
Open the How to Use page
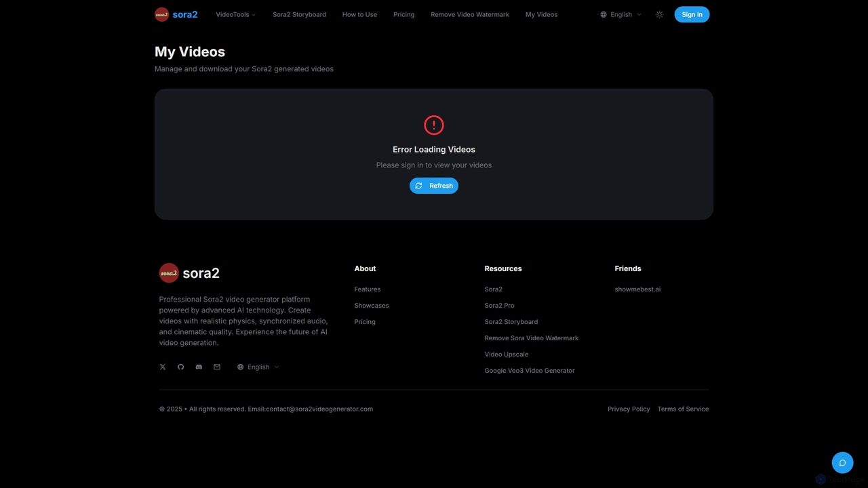(359, 14)
